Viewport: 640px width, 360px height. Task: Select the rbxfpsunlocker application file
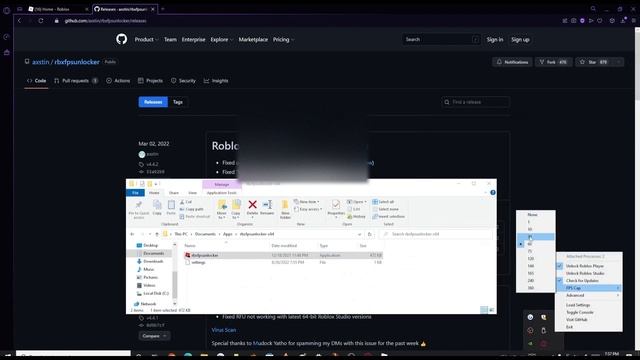[283, 255]
